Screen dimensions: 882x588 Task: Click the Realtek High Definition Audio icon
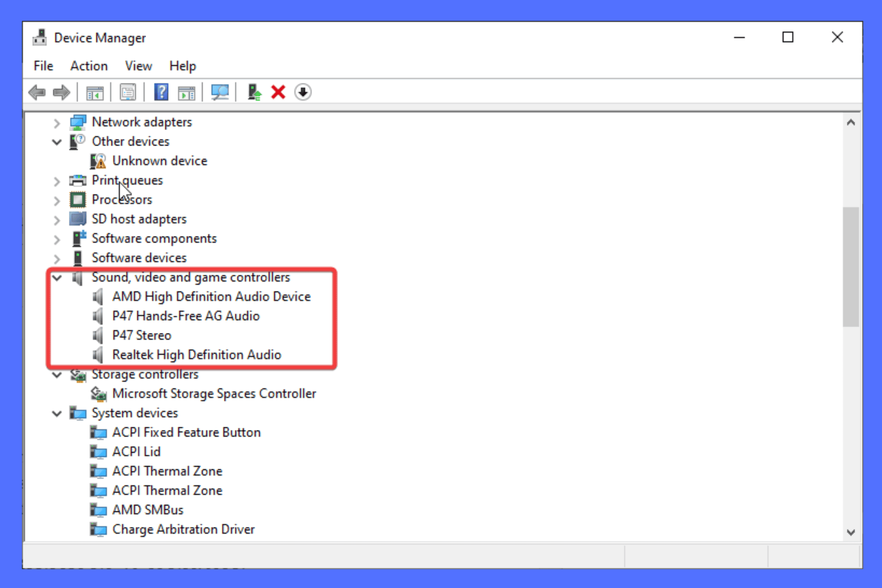pos(98,354)
